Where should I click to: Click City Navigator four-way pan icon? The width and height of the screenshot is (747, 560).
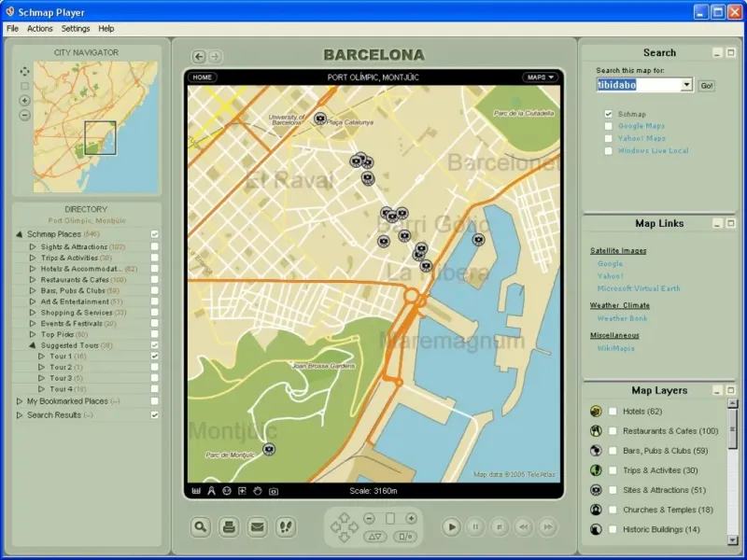tap(25, 72)
